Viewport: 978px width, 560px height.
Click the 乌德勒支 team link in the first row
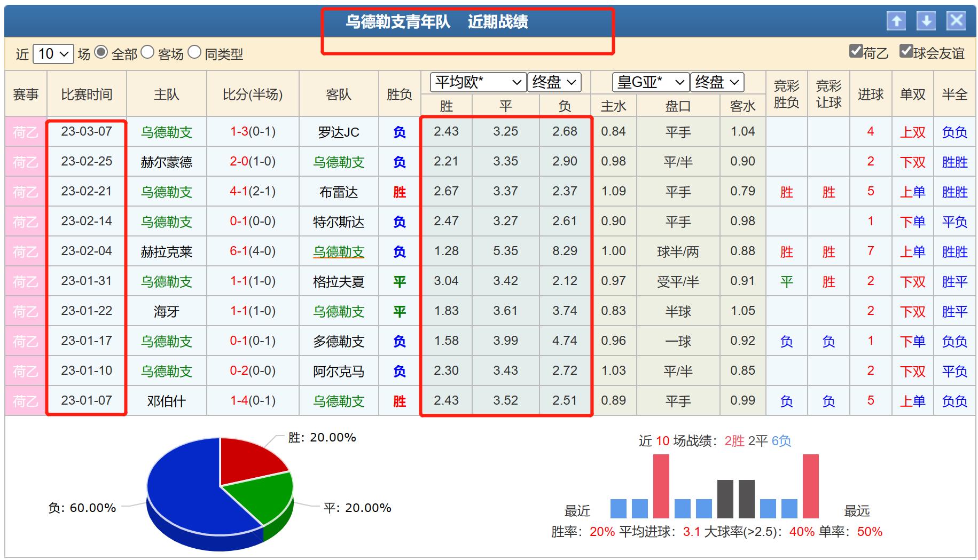(167, 132)
